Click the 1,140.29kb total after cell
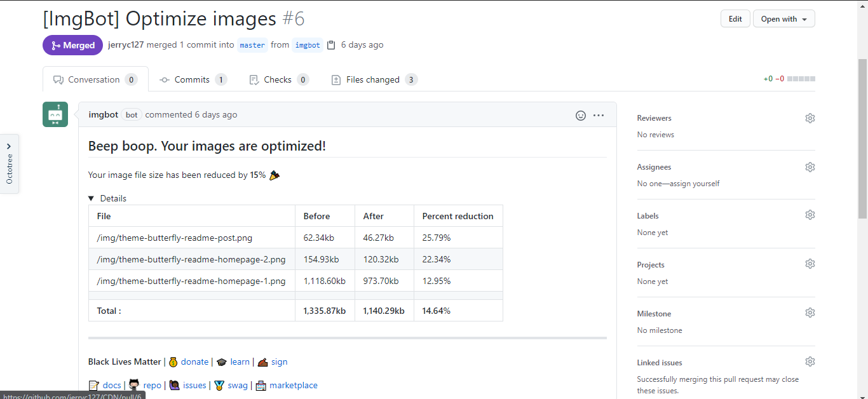The image size is (868, 399). (384, 311)
